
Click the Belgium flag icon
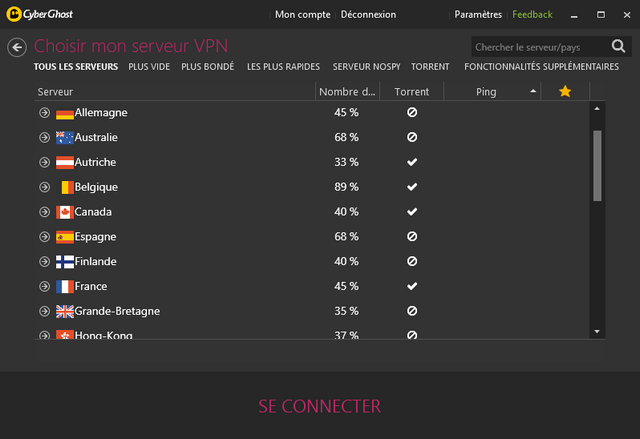tap(67, 188)
